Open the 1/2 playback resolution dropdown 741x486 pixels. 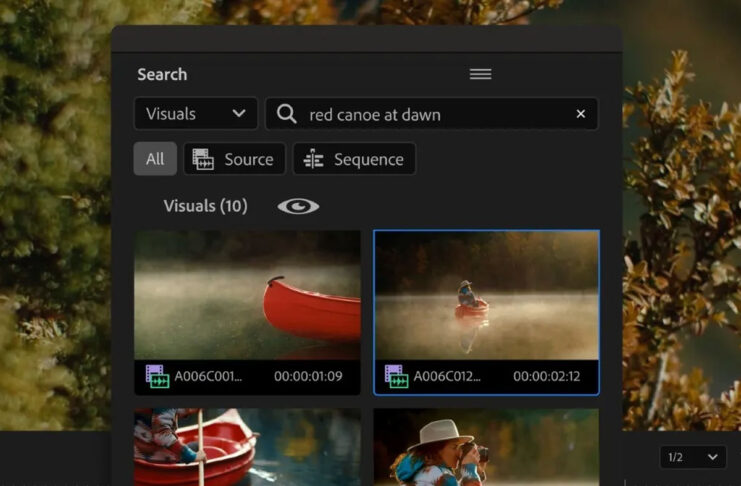click(692, 457)
